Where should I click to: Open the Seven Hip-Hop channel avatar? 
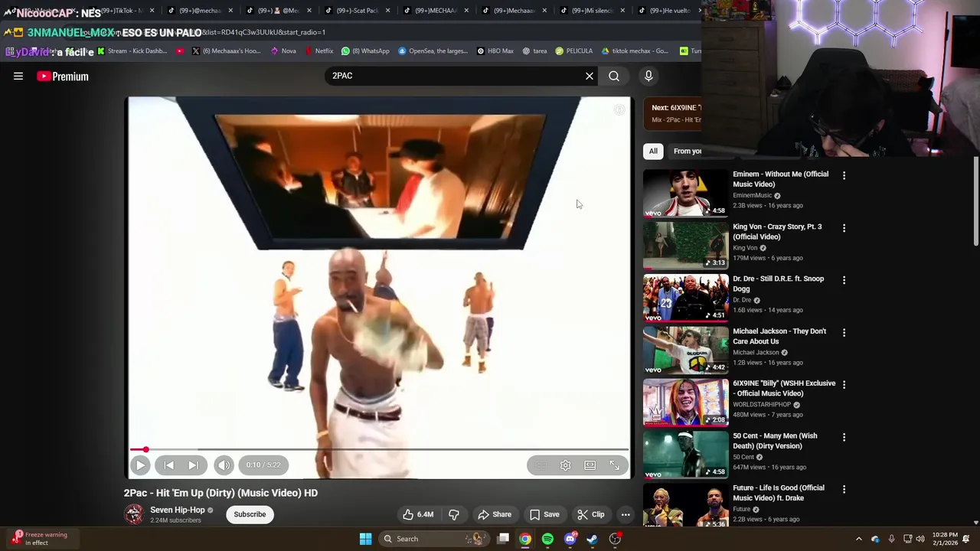(134, 514)
